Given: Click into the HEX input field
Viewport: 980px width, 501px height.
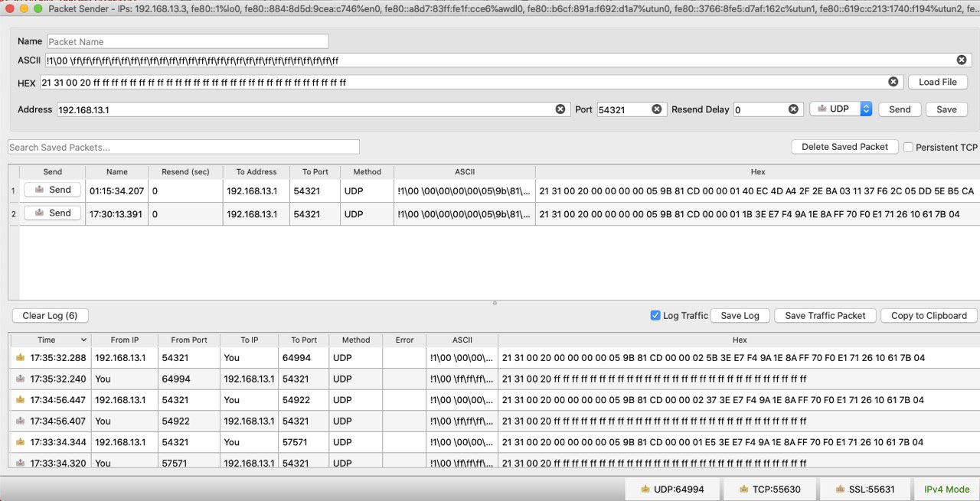Looking at the screenshot, I should (470, 82).
